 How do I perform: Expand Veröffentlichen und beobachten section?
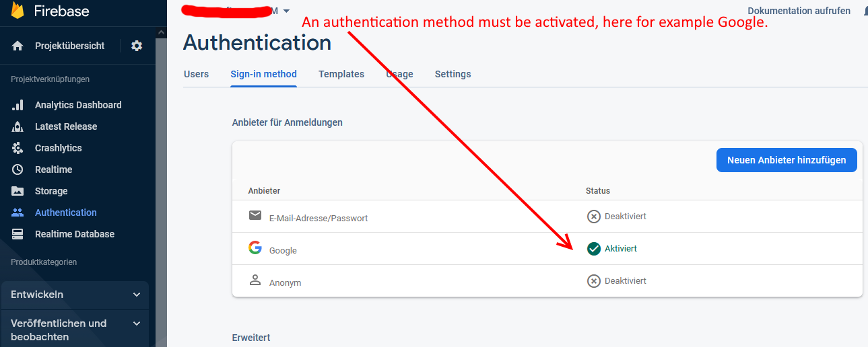pyautogui.click(x=74, y=330)
